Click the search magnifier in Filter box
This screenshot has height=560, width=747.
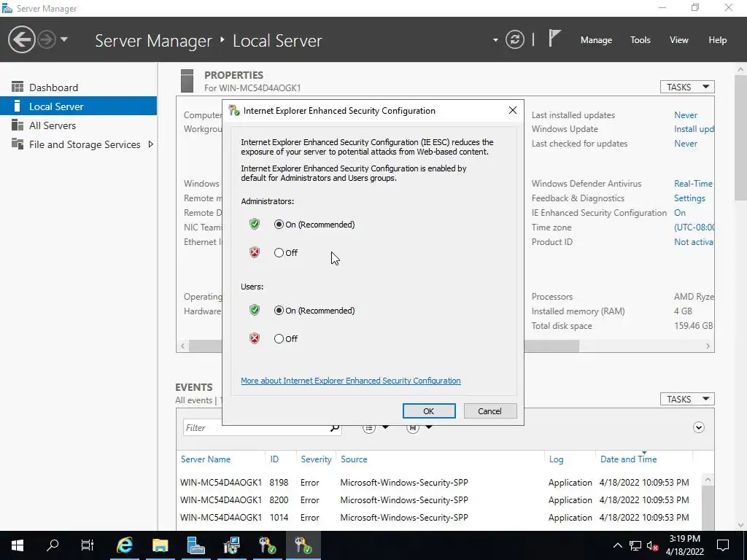pos(334,427)
